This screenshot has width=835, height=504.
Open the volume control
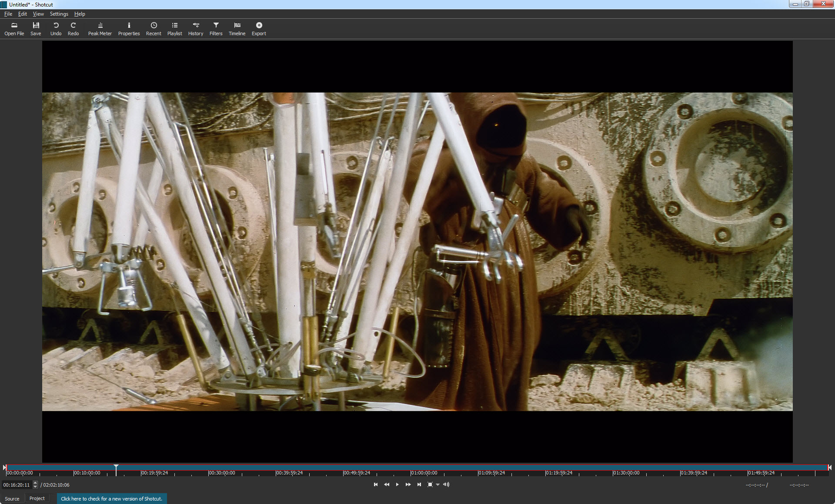click(446, 484)
